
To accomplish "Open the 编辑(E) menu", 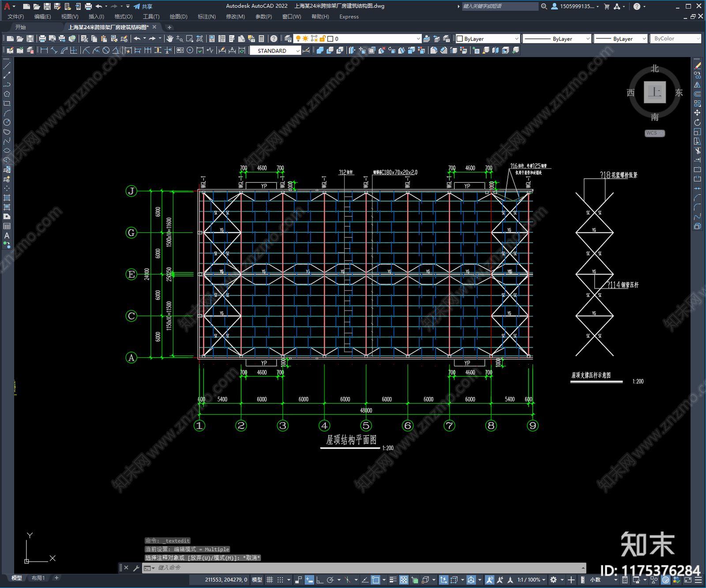I will click(x=42, y=17).
